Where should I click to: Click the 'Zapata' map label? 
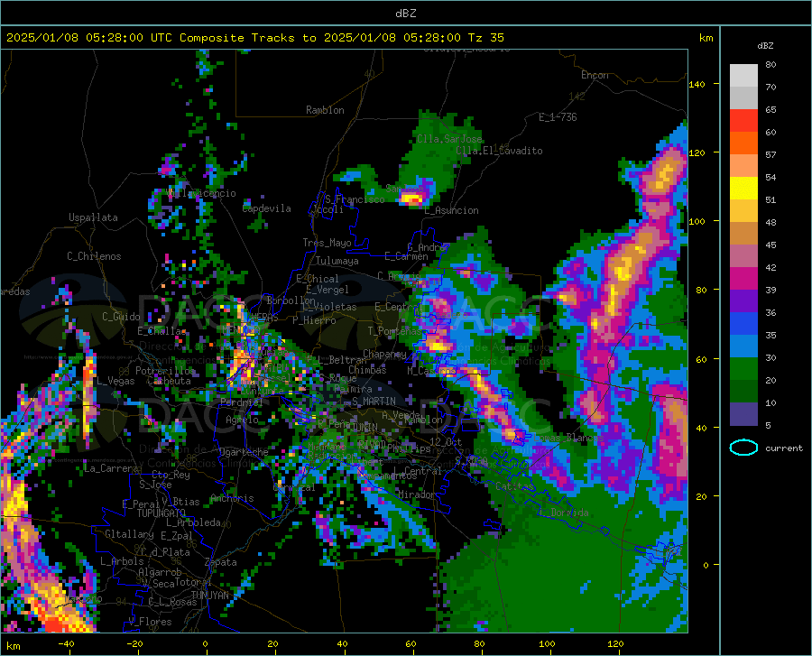tap(221, 562)
